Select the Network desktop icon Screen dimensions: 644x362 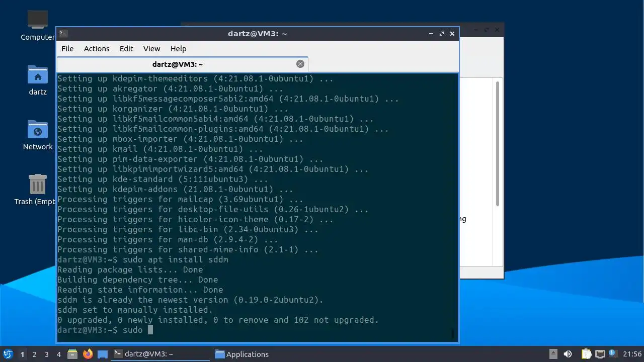point(38,135)
